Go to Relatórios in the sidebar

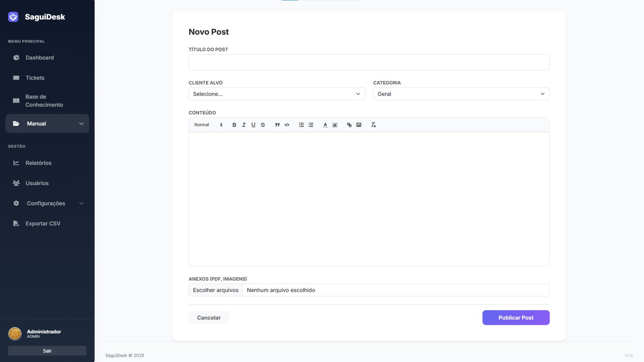coord(38,163)
